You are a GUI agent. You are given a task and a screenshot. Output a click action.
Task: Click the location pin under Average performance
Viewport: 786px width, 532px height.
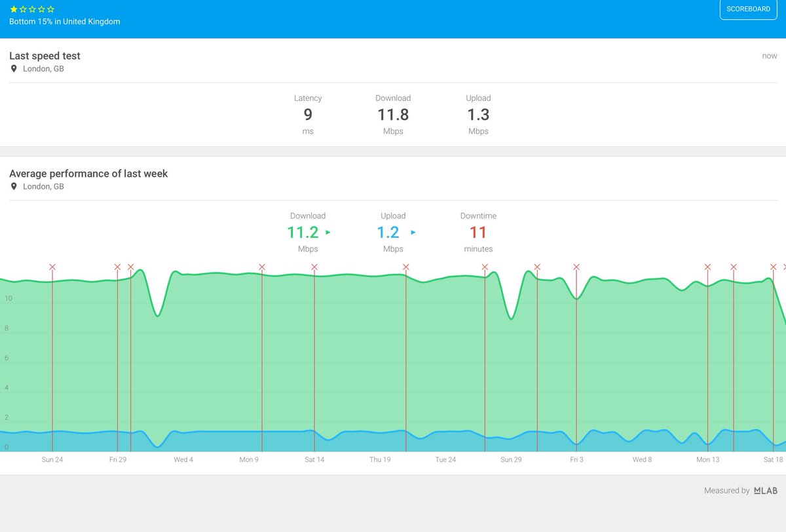(13, 186)
